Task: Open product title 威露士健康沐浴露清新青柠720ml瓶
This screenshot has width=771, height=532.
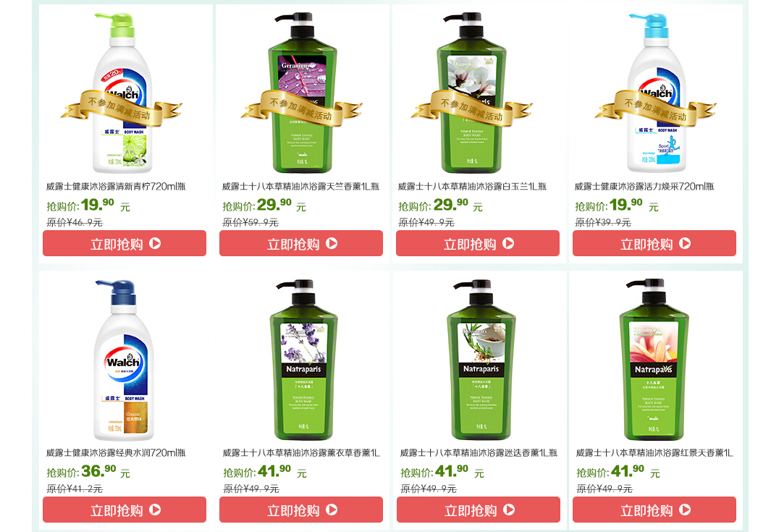Action: click(x=116, y=186)
